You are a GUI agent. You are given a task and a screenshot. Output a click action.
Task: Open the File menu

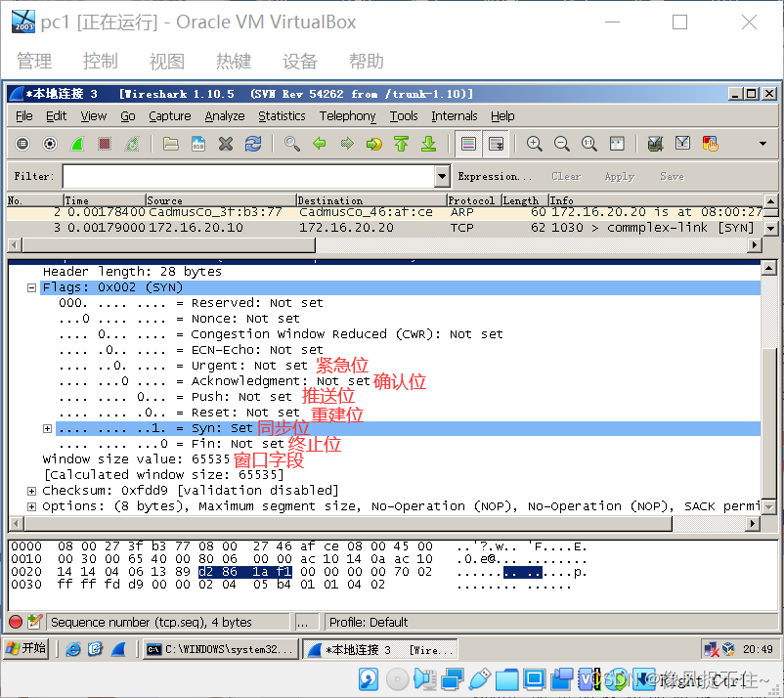point(24,116)
